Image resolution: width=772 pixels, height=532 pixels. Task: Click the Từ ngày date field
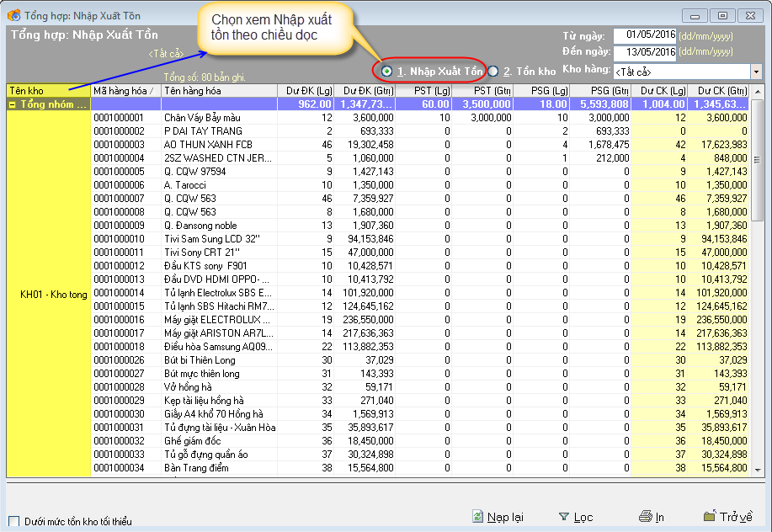tap(645, 35)
